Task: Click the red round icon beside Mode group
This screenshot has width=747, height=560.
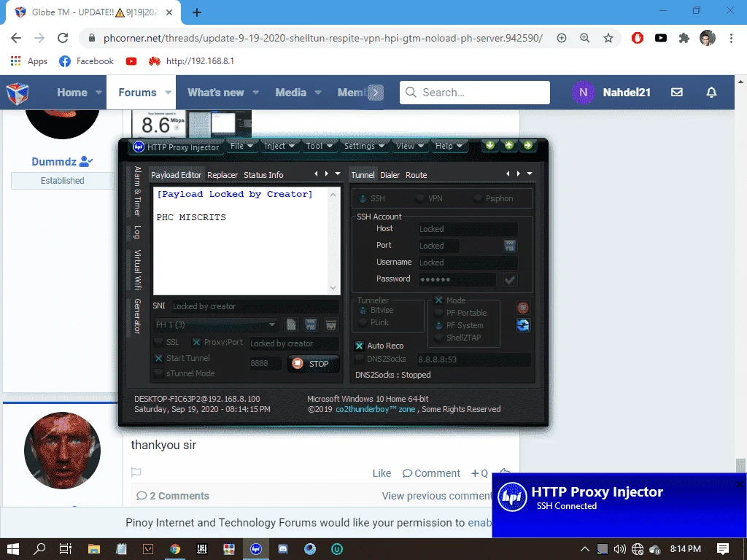Action: point(522,308)
